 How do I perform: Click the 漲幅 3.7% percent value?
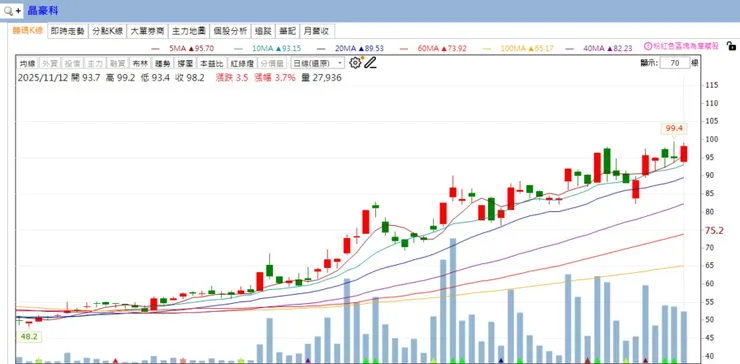click(275, 78)
